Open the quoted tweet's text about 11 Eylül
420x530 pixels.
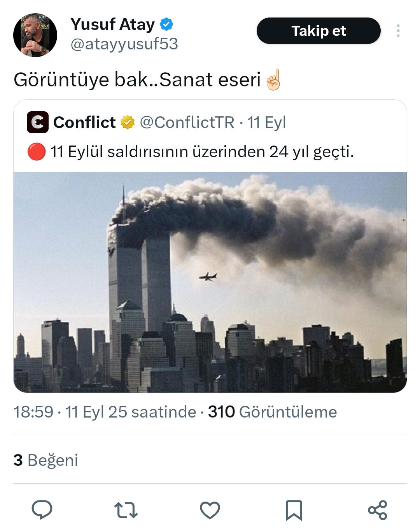click(202, 152)
